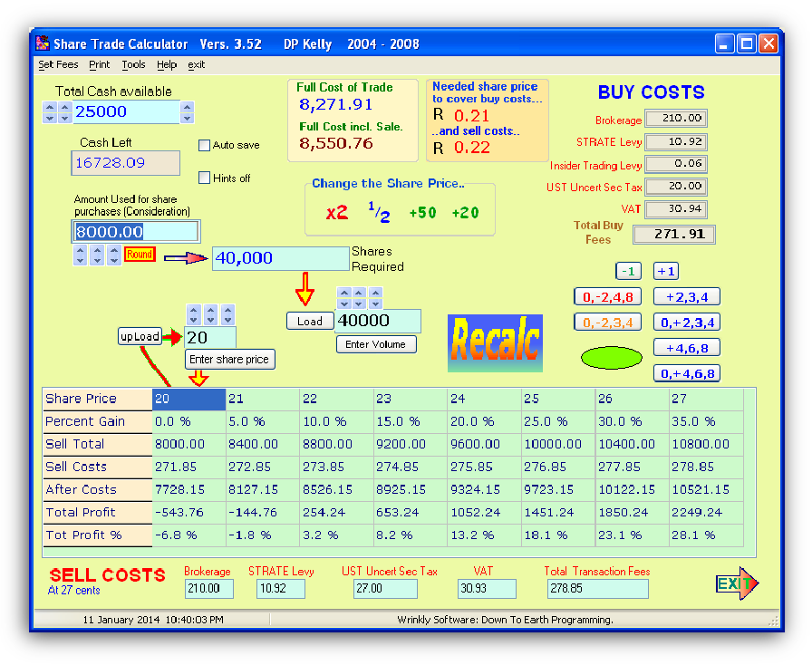The width and height of the screenshot is (812, 665).
Task: Enable the Auto save checkbox
Action: click(x=205, y=145)
